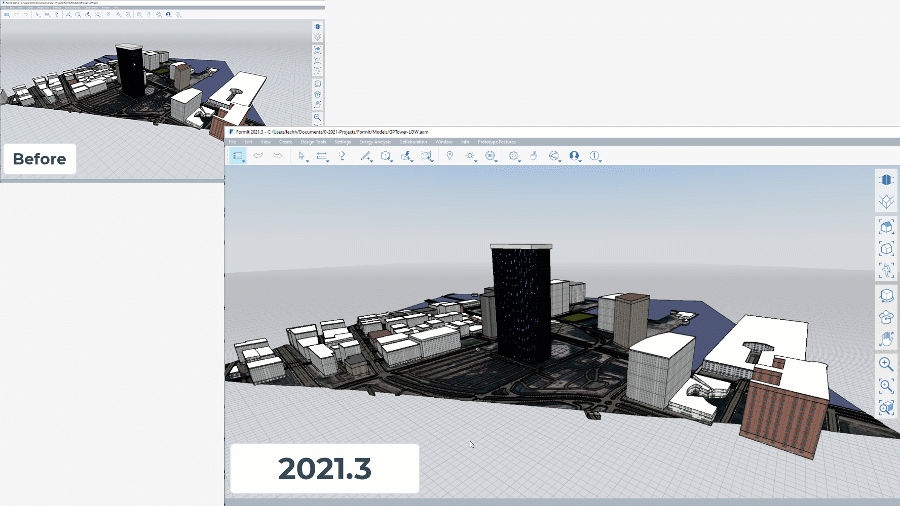Open the Sun and shadows dropdown
This screenshot has width=900, height=506.
coord(470,156)
